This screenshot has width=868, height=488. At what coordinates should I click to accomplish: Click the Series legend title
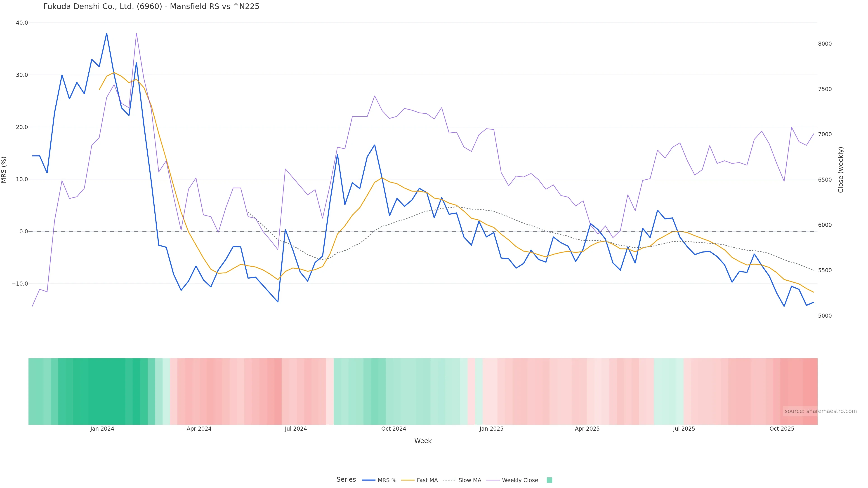[x=346, y=480]
